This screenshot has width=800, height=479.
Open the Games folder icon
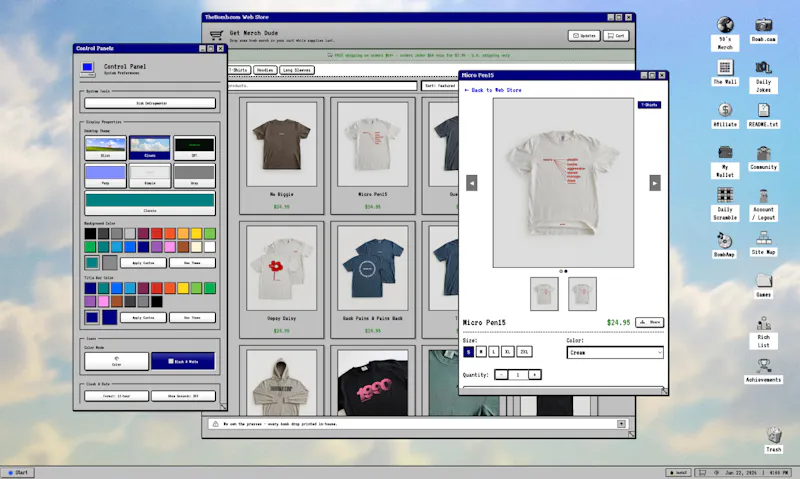pyautogui.click(x=763, y=286)
